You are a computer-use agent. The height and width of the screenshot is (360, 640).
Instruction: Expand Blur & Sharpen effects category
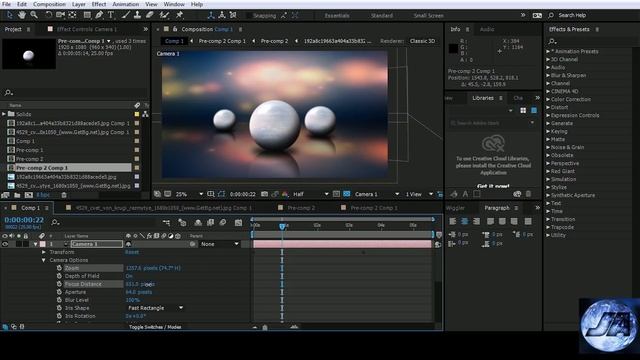[x=549, y=76]
